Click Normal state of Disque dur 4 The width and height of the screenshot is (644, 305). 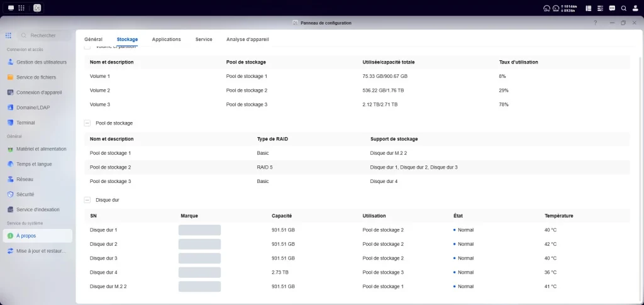[465, 272]
